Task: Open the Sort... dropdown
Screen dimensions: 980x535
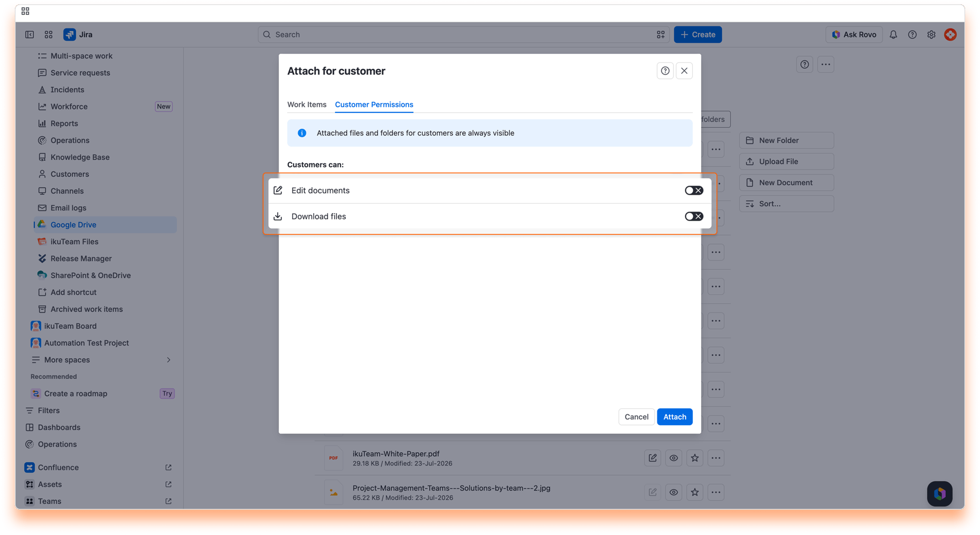Action: click(x=786, y=204)
